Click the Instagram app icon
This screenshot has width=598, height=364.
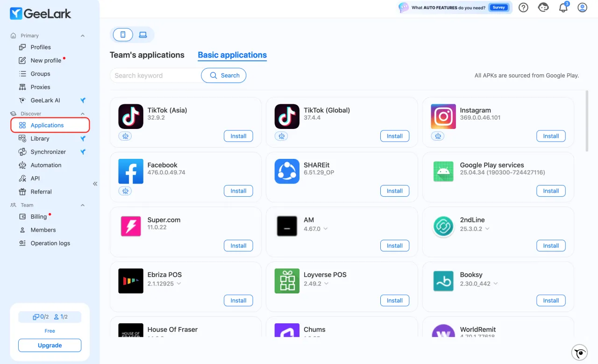point(443,116)
